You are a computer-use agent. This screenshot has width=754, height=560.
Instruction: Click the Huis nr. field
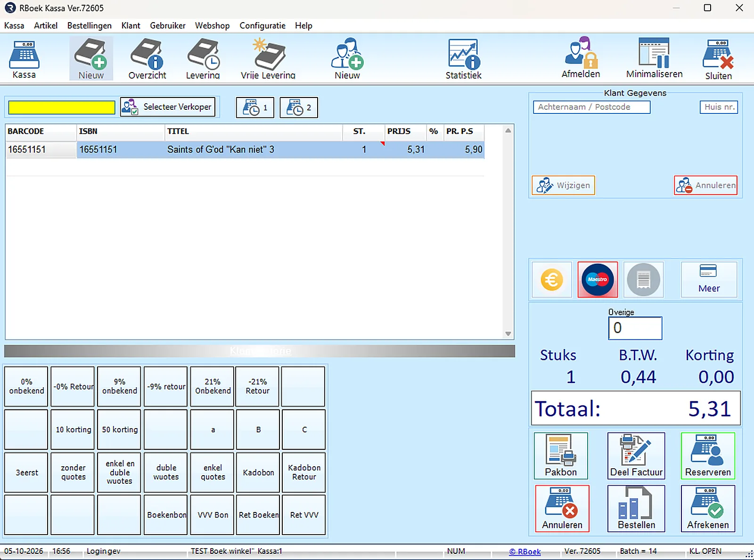719,107
